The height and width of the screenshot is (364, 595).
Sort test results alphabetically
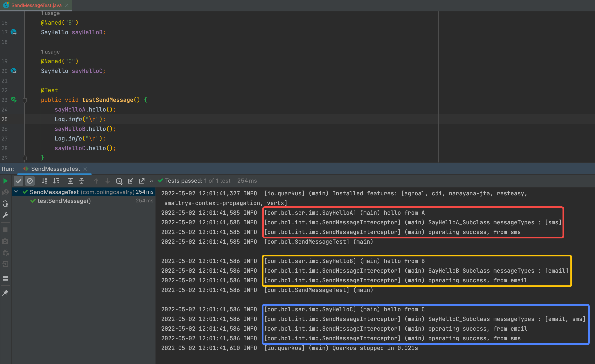click(x=44, y=181)
